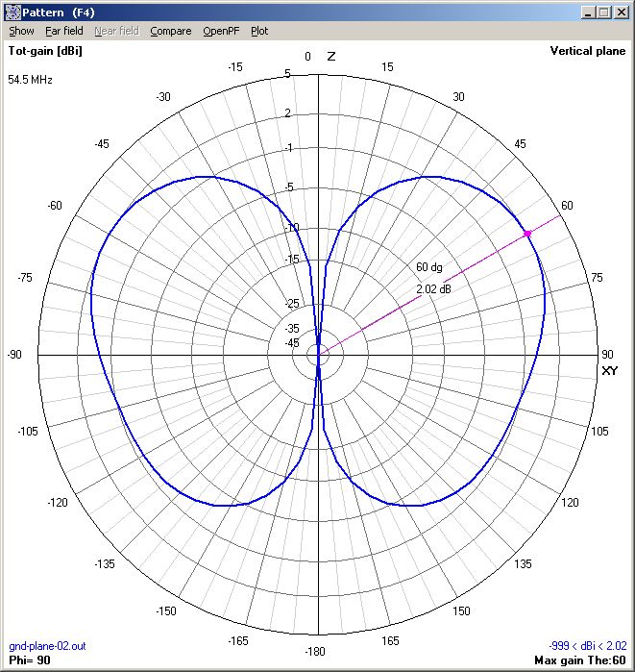Open the Plot menu
Viewport: 635px width, 672px height.
(259, 31)
